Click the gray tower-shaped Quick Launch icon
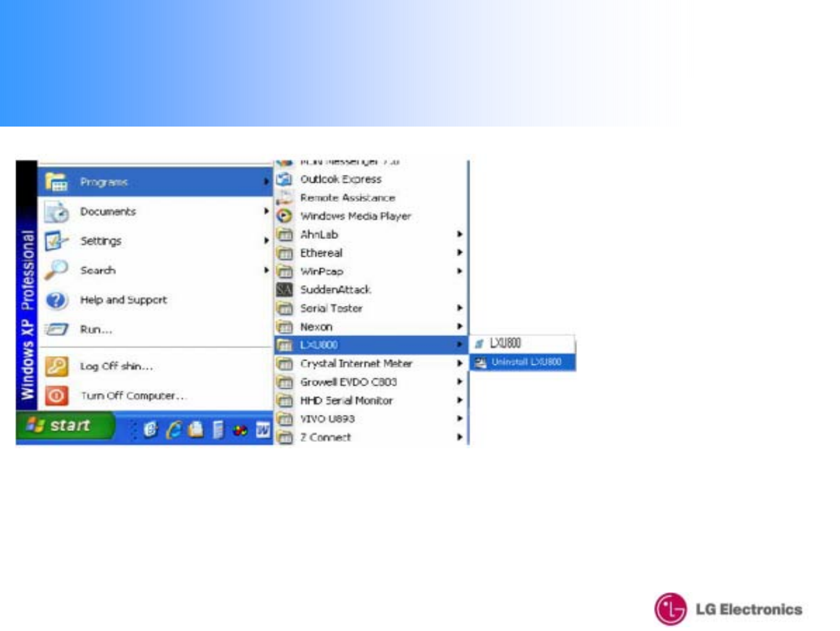The image size is (840, 631). [218, 430]
